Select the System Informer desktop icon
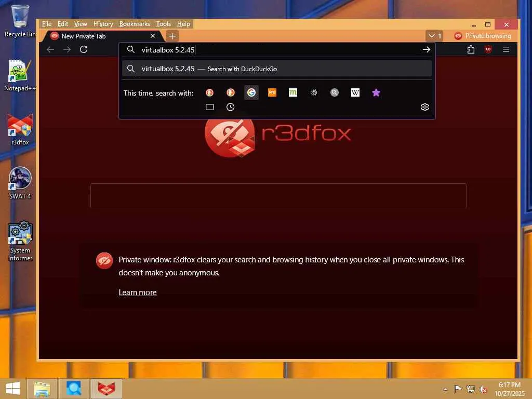The image size is (532, 399). (20, 241)
